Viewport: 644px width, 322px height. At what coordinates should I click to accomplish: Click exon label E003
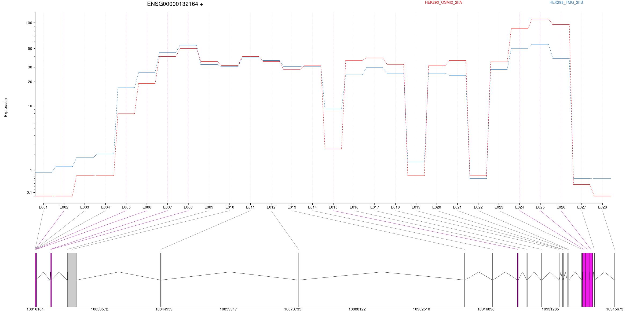pos(85,207)
